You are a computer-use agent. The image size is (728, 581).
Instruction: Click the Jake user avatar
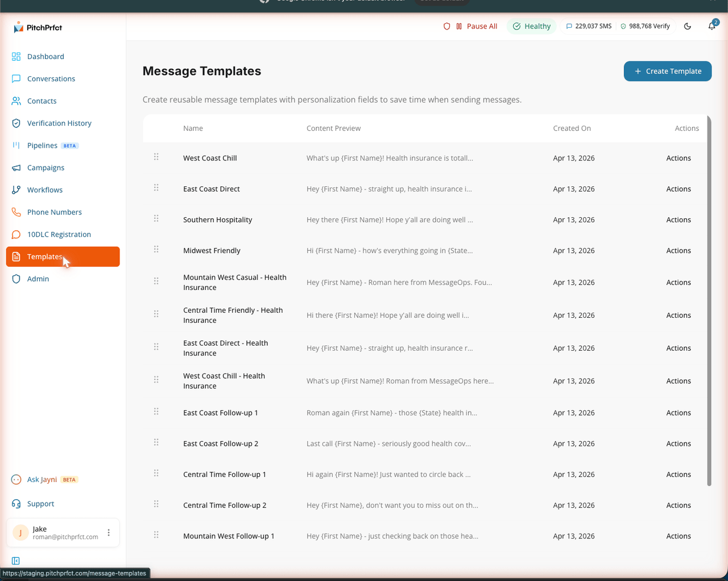(x=20, y=533)
